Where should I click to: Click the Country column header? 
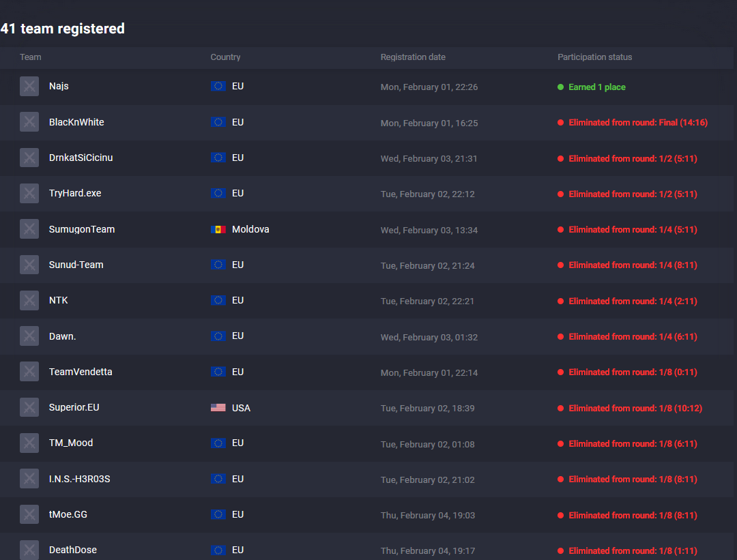coord(226,57)
